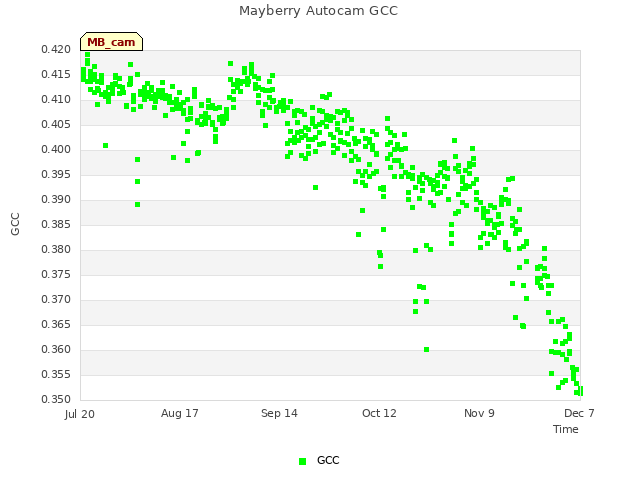
Task: Click the MB_cam label tag
Action: click(x=111, y=42)
